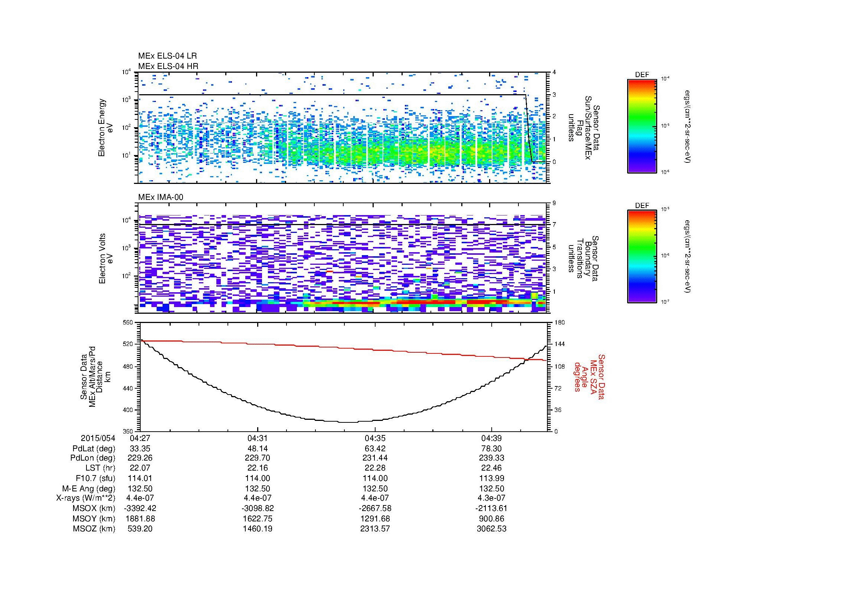Click the X-rays value '4.3e-07'
Screen dimensions: 868x613
491,498
